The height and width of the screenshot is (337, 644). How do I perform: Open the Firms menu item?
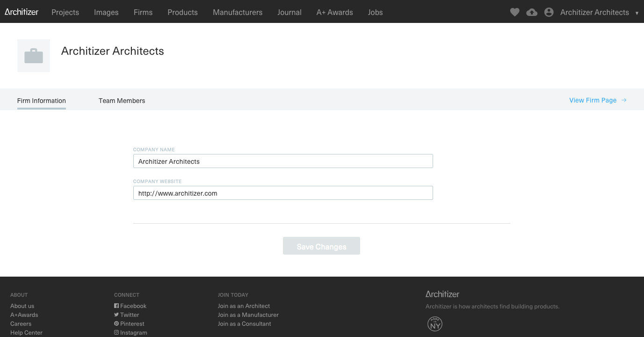(x=143, y=12)
